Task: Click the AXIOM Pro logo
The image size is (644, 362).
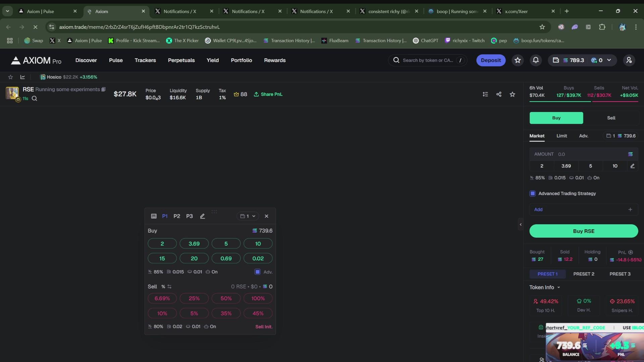Action: click(36, 60)
